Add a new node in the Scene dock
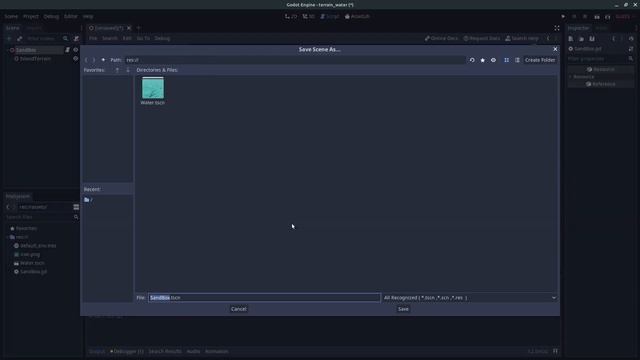The height and width of the screenshot is (360, 640). point(9,38)
